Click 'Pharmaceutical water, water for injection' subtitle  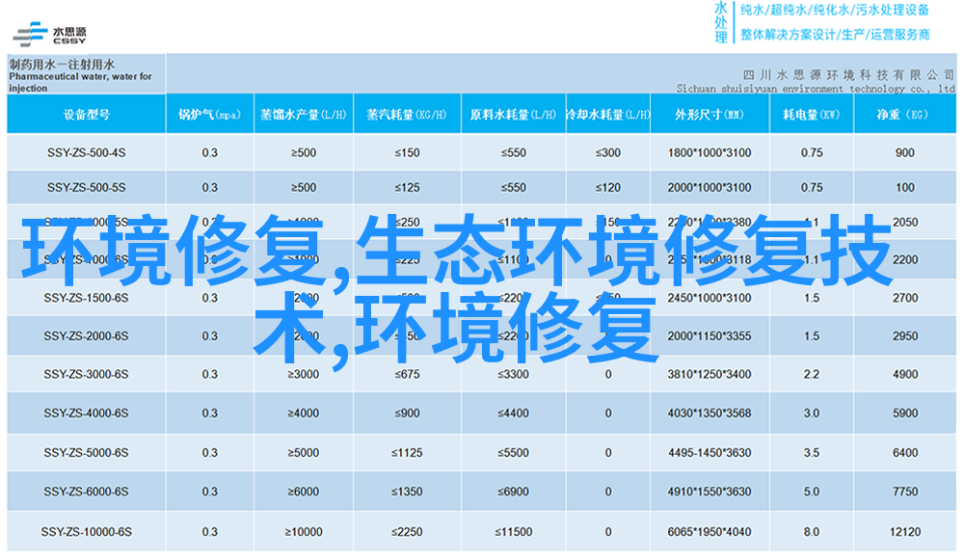80,82
